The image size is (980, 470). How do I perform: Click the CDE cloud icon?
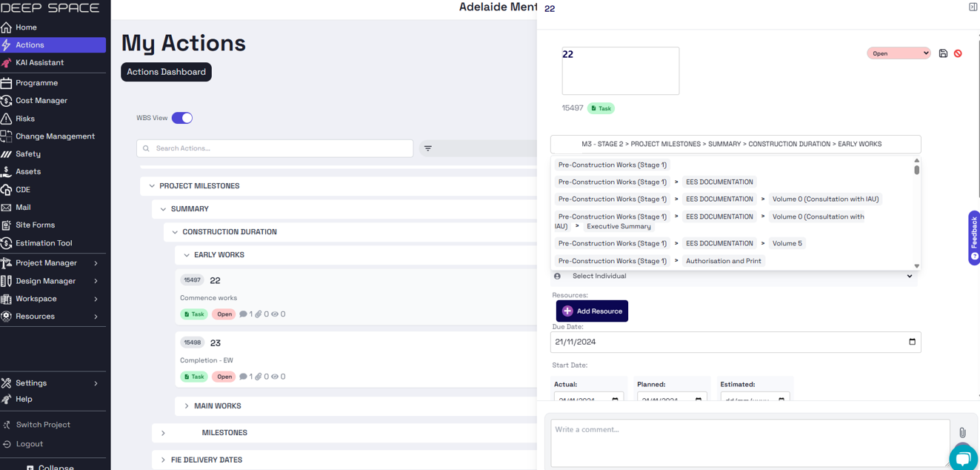point(7,190)
